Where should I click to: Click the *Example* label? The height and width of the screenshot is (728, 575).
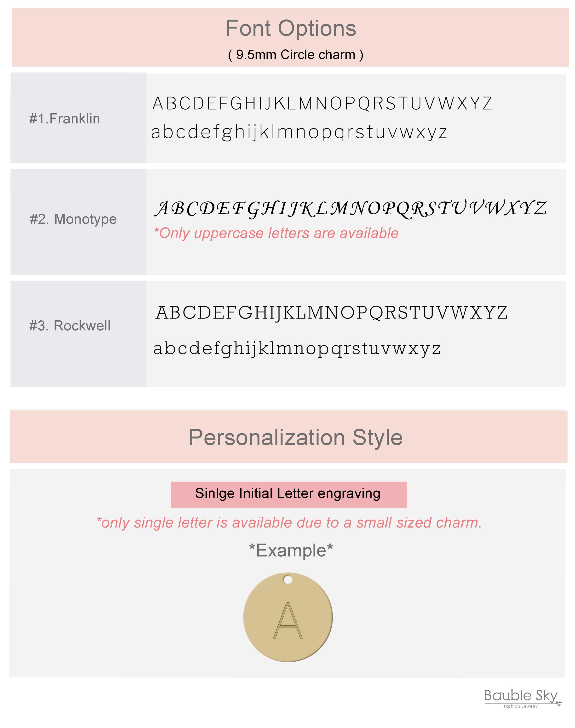291,551
